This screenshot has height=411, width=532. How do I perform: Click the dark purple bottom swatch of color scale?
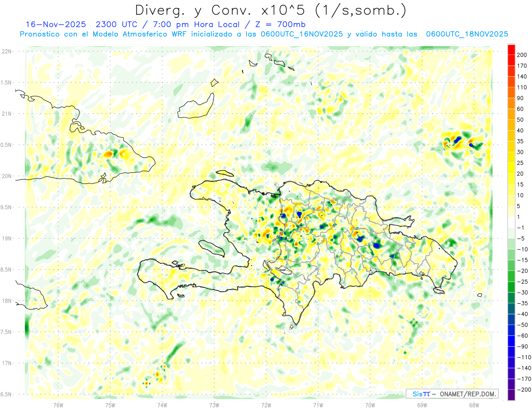(x=512, y=395)
